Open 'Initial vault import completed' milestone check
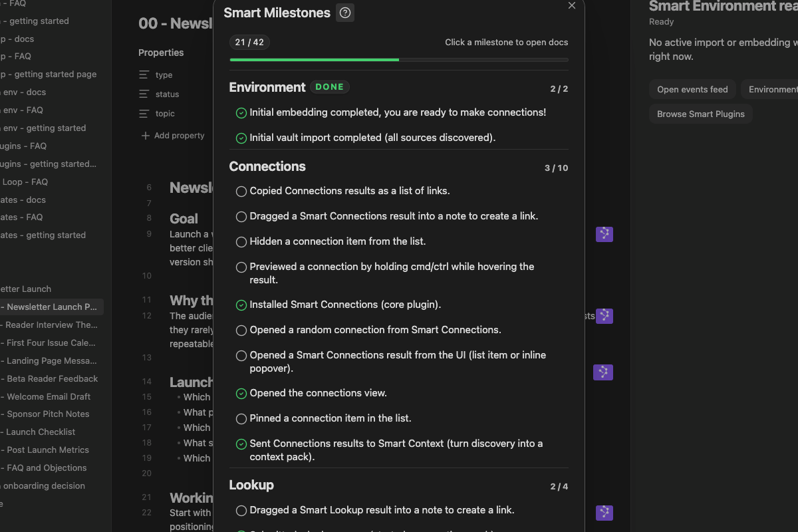The width and height of the screenshot is (798, 532). 241,138
